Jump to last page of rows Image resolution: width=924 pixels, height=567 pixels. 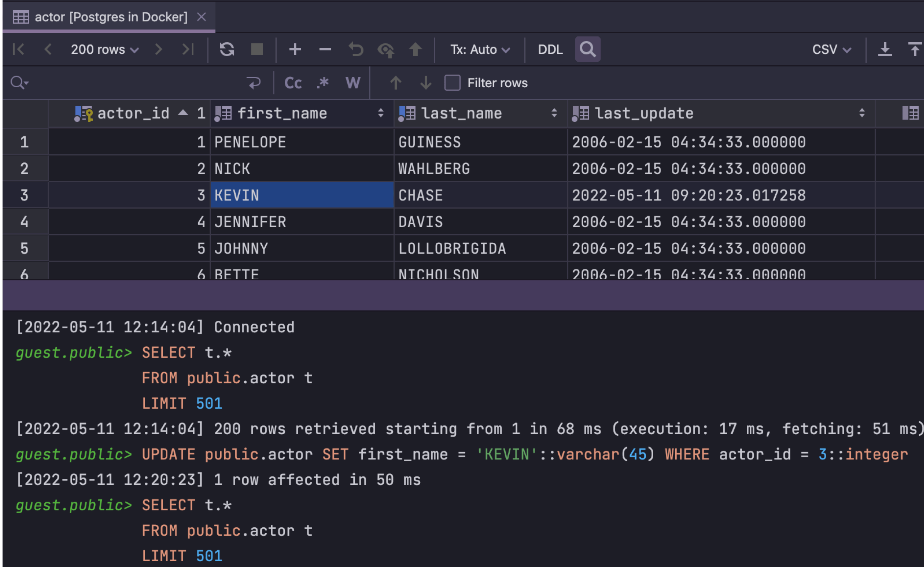pyautogui.click(x=188, y=49)
